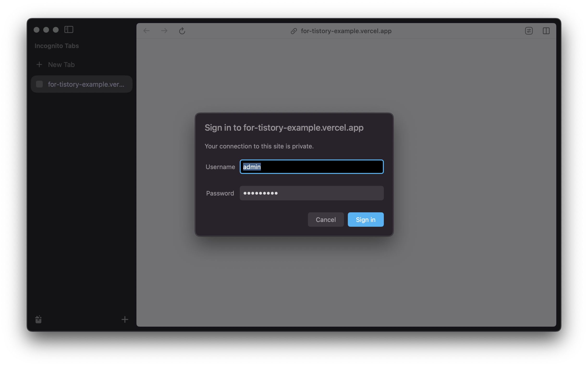The width and height of the screenshot is (588, 367).
Task: Select the for-tistory-example tab in sidebar
Action: pos(86,84)
